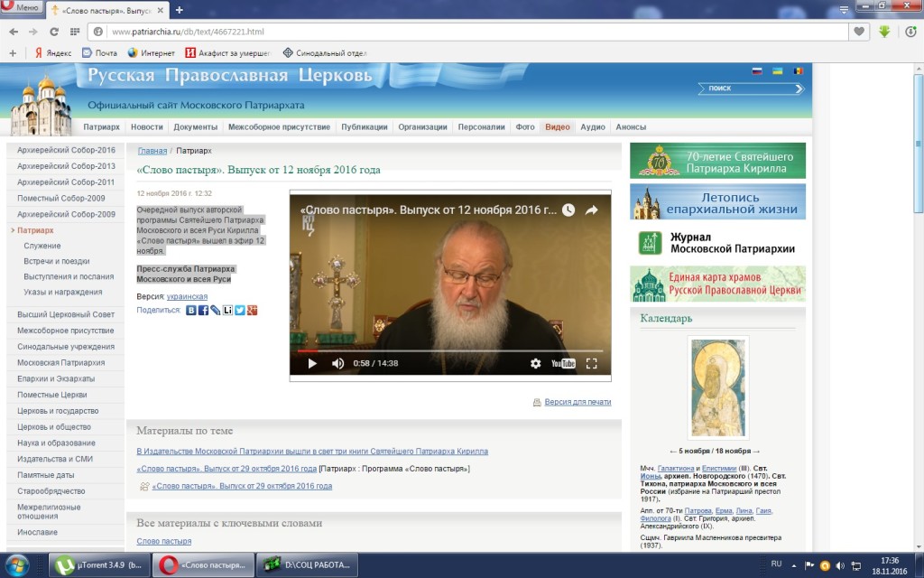Share via LiveInternet Li icon
Screen dimensions: 924x578
tap(227, 311)
